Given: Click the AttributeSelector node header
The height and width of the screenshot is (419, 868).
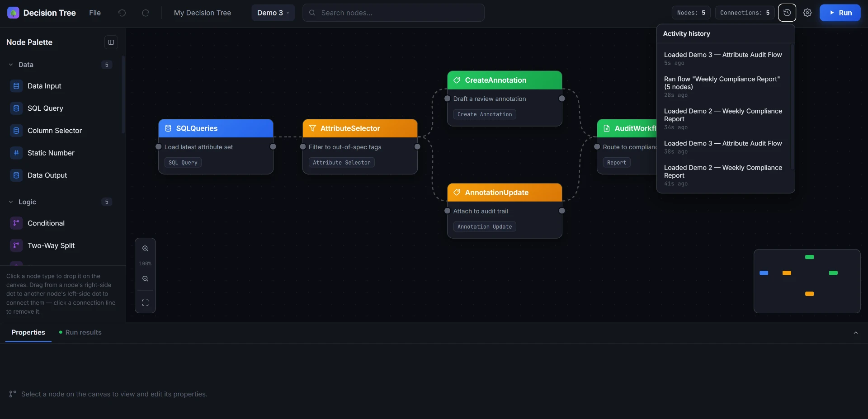Looking at the screenshot, I should (360, 128).
